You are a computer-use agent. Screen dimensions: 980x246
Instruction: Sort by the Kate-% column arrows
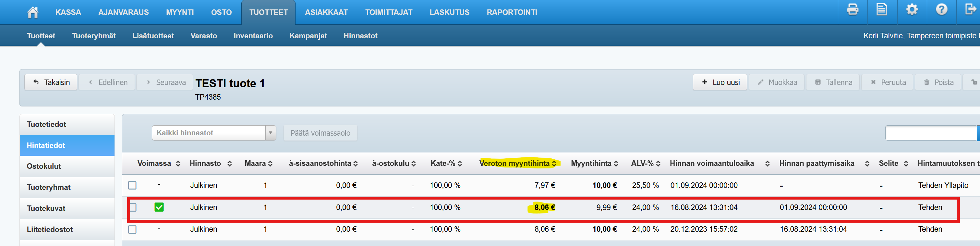point(460,164)
